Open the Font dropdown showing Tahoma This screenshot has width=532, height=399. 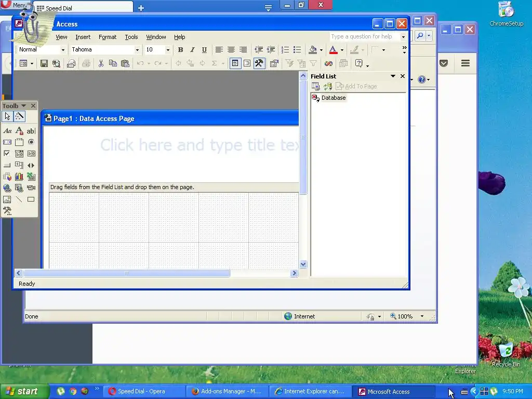point(137,50)
